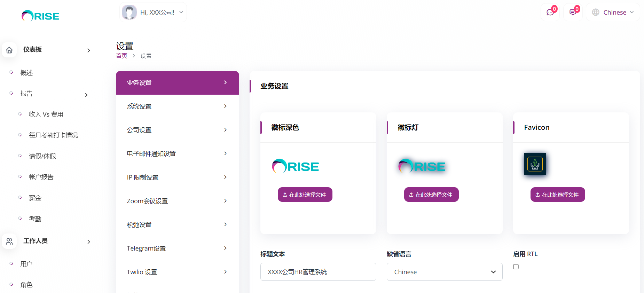The height and width of the screenshot is (293, 644).
Task: Open Zoom会议设置 settings section
Action: click(x=177, y=201)
